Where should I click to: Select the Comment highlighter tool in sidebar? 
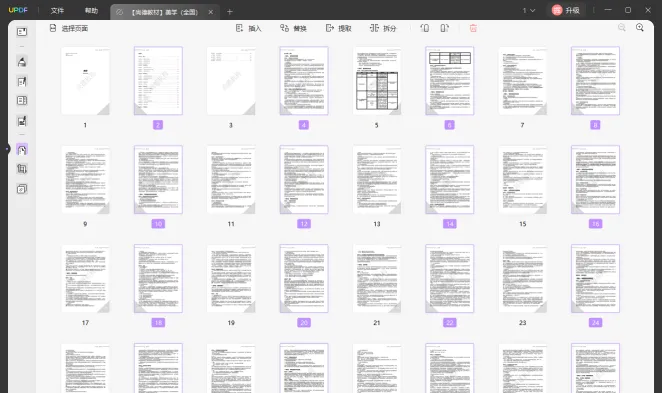(x=22, y=62)
